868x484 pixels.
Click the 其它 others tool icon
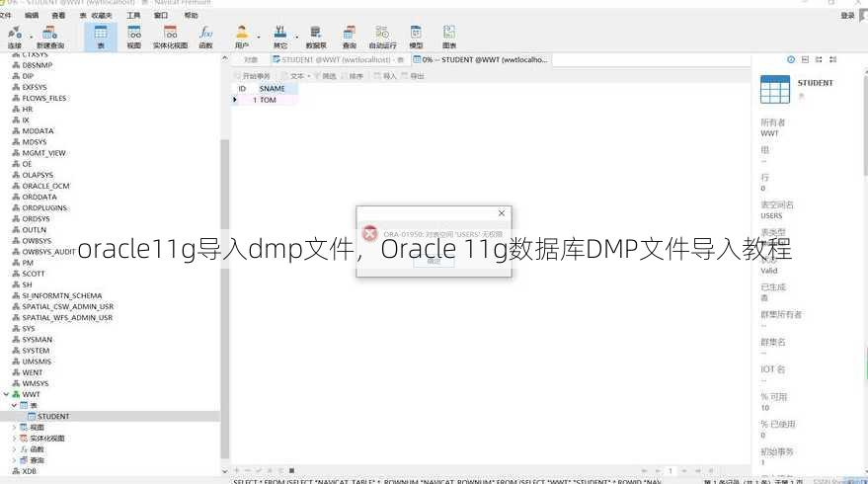click(280, 38)
